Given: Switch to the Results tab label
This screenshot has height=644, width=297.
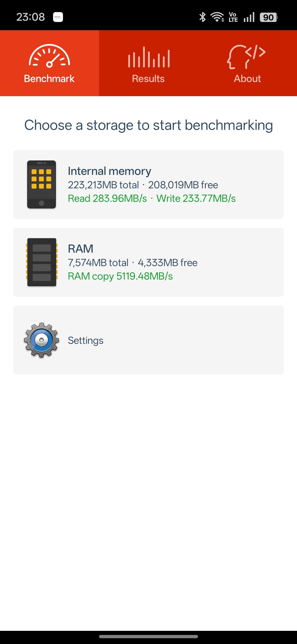Looking at the screenshot, I should 148,79.
